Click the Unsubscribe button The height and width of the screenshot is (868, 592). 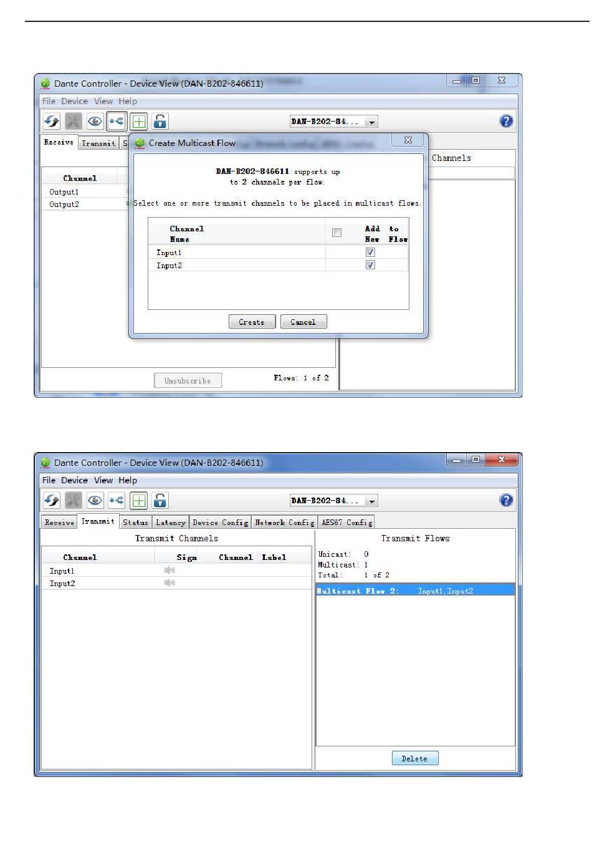click(188, 380)
